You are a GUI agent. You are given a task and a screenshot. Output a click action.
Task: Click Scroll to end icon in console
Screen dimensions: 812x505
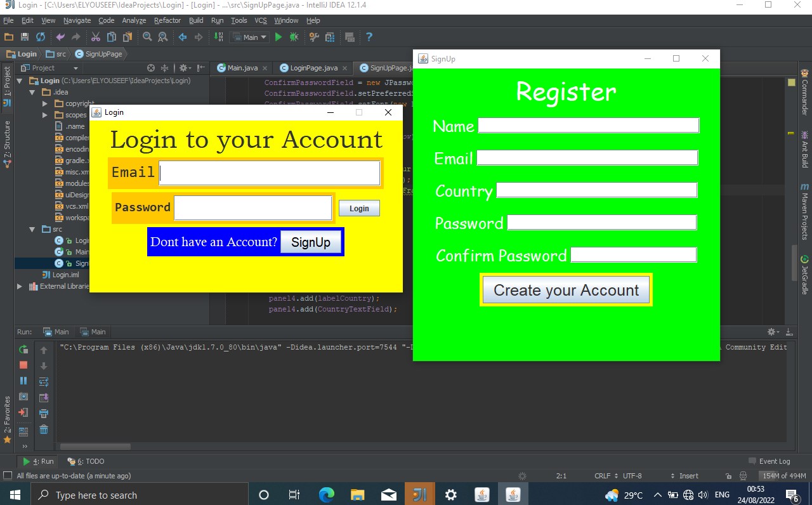pyautogui.click(x=44, y=398)
